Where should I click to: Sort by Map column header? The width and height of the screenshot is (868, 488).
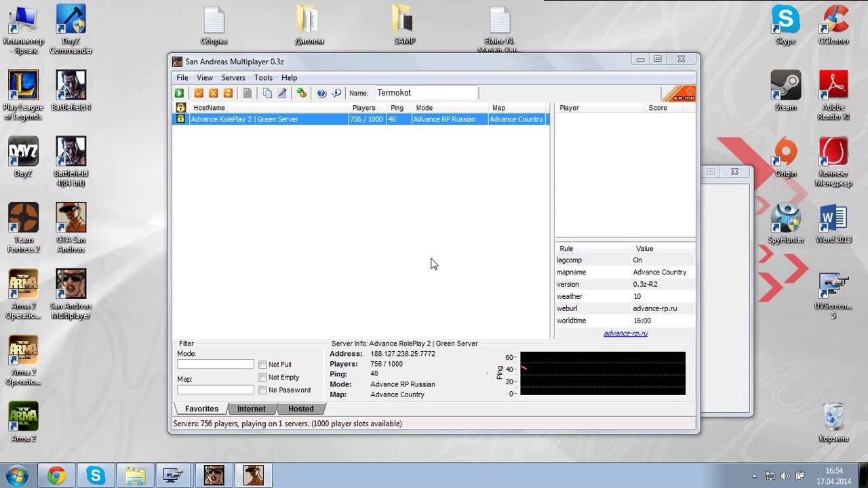point(517,108)
